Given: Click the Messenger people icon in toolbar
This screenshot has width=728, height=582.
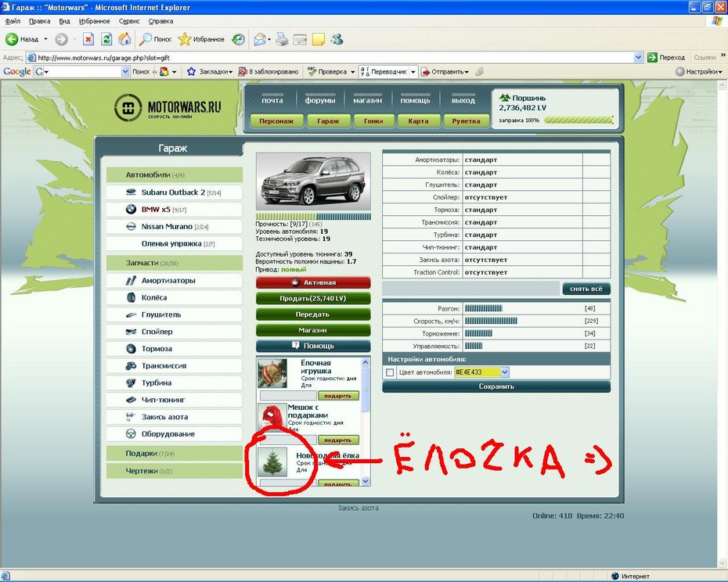Looking at the screenshot, I should 337,39.
